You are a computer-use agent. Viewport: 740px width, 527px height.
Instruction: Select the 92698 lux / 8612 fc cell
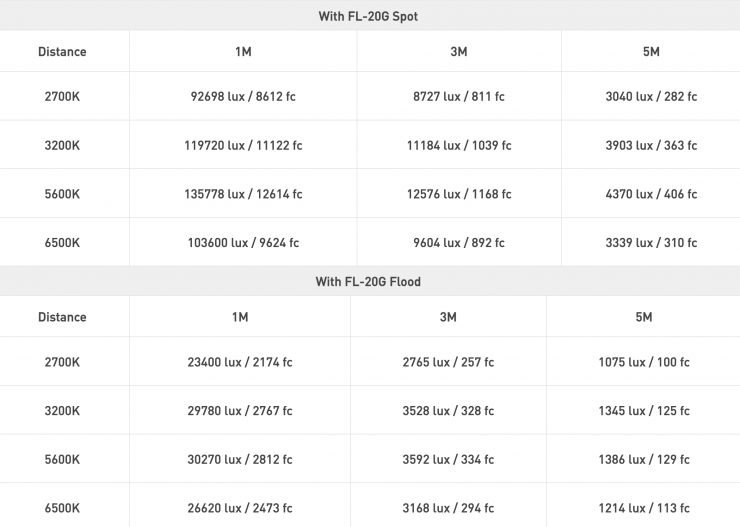[245, 97]
